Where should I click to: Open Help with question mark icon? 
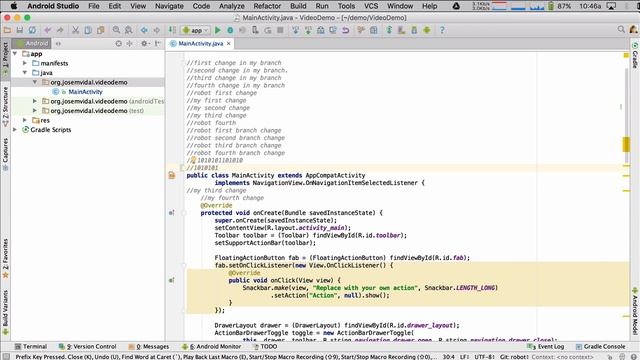[x=442, y=30]
